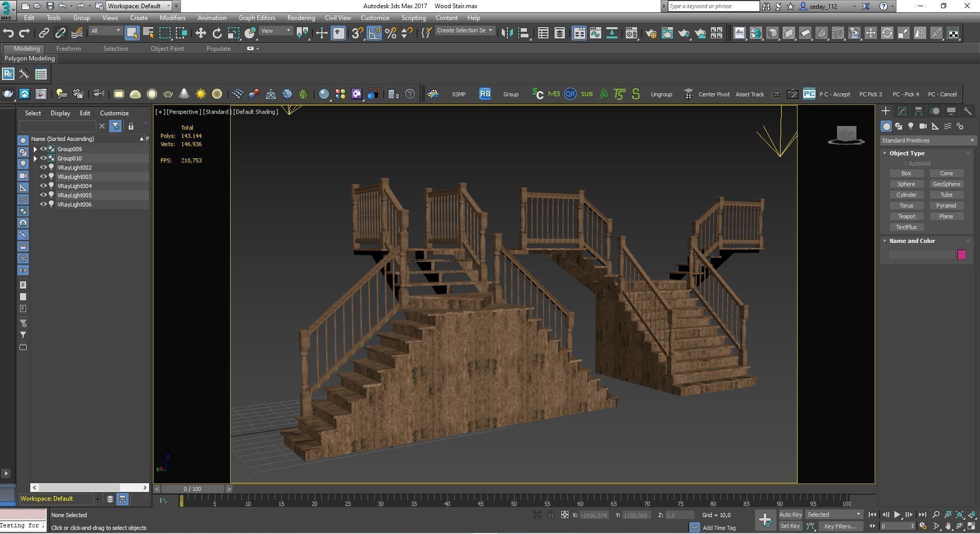Image resolution: width=980 pixels, height=534 pixels.
Task: Open the selection filter All dropdown
Action: click(106, 31)
